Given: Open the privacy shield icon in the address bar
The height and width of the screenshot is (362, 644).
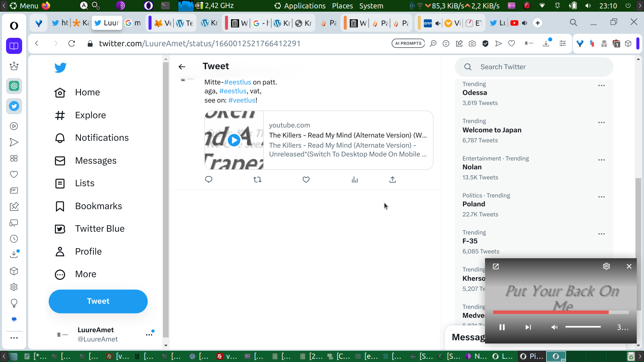Looking at the screenshot, I should (x=485, y=43).
